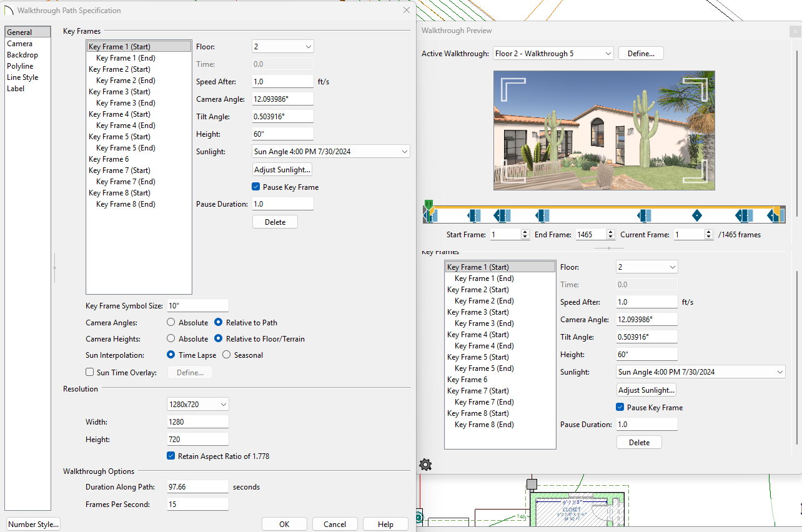Open the Sunlight dropdown in Path Specification dialog
This screenshot has height=532, width=802.
[x=331, y=152]
